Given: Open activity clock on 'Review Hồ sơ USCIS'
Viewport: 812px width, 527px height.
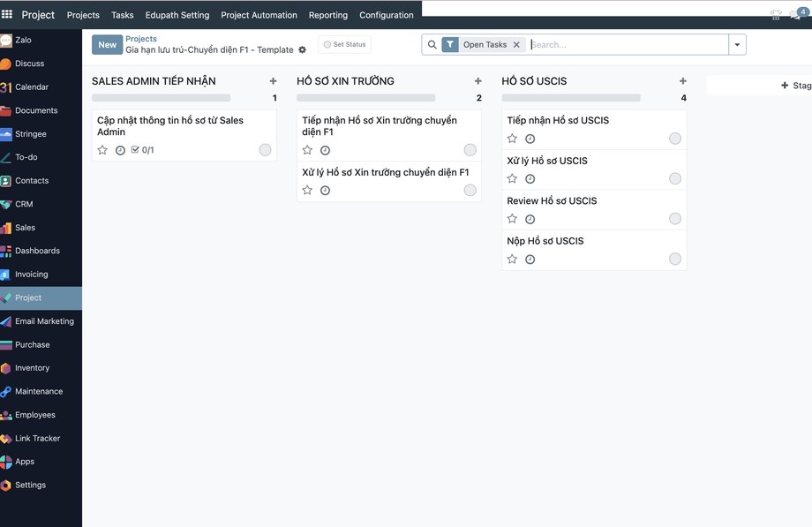Looking at the screenshot, I should point(530,219).
